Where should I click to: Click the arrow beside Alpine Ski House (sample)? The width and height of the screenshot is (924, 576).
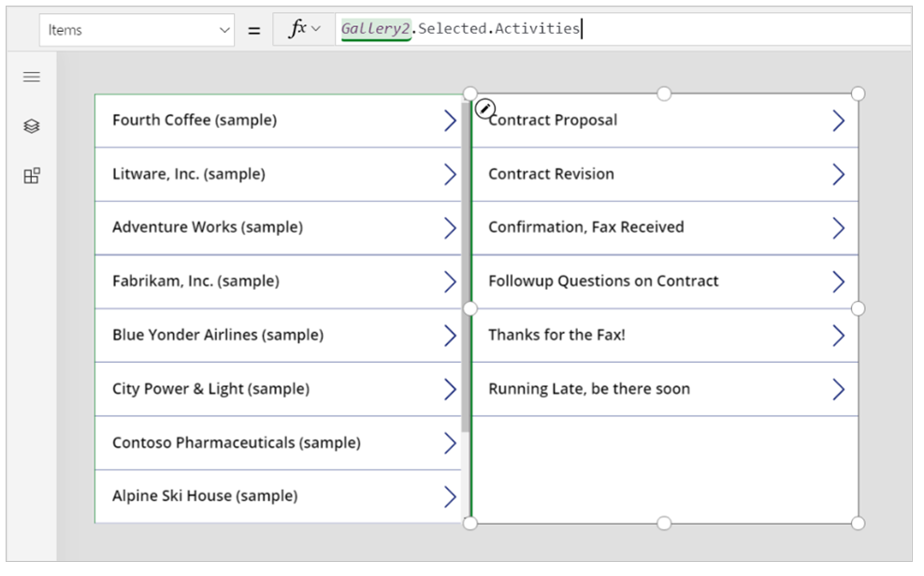coord(450,497)
